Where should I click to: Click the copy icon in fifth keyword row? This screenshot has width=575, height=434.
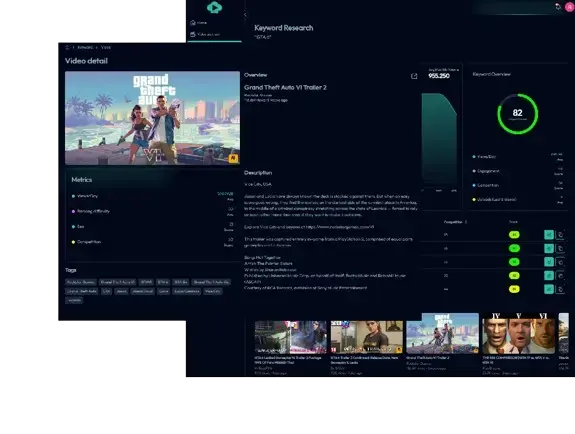point(560,289)
